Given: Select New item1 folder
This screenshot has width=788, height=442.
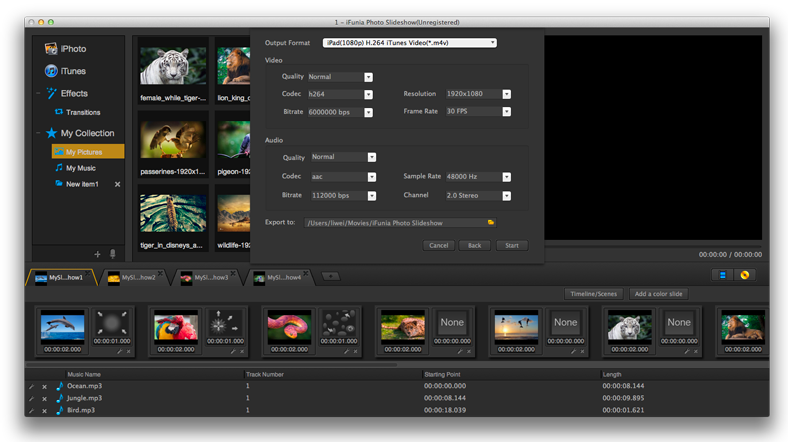Looking at the screenshot, I should (x=77, y=184).
